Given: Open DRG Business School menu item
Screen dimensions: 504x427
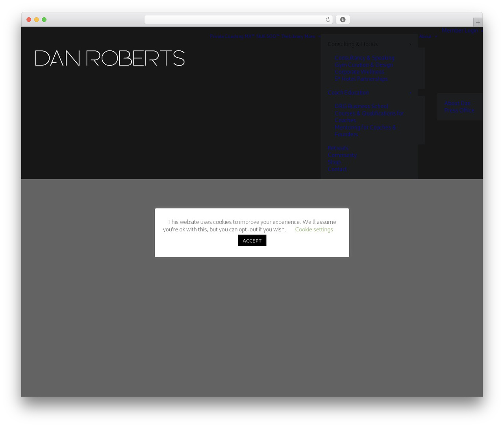Looking at the screenshot, I should click(x=361, y=106).
